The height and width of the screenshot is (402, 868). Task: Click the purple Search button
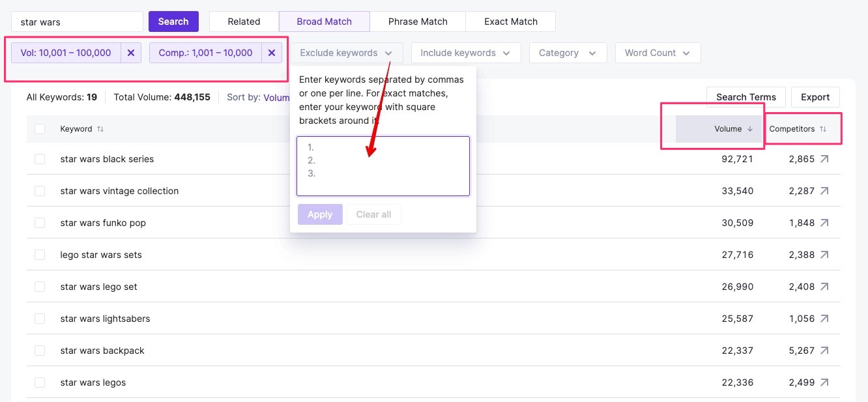point(173,22)
